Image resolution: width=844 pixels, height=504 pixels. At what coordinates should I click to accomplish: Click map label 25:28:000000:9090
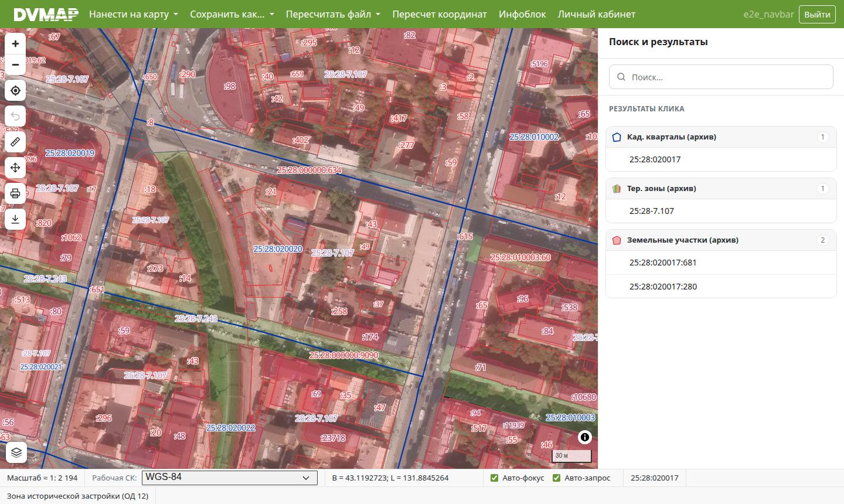click(343, 355)
